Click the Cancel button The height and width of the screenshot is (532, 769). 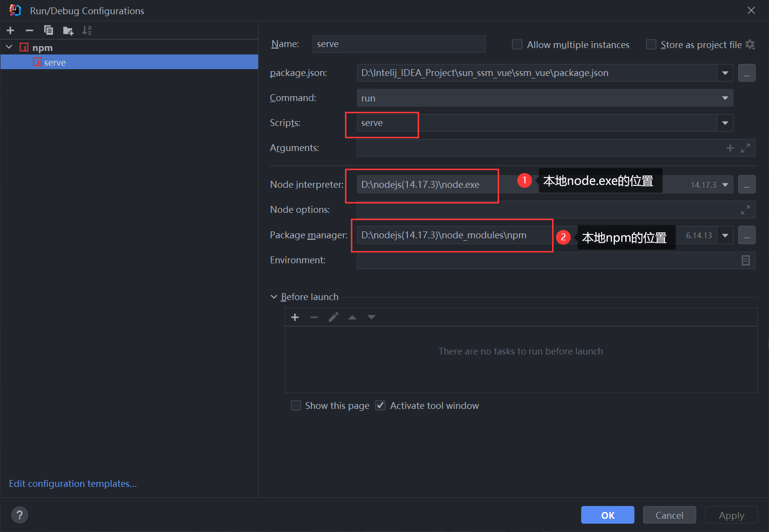[x=669, y=515]
